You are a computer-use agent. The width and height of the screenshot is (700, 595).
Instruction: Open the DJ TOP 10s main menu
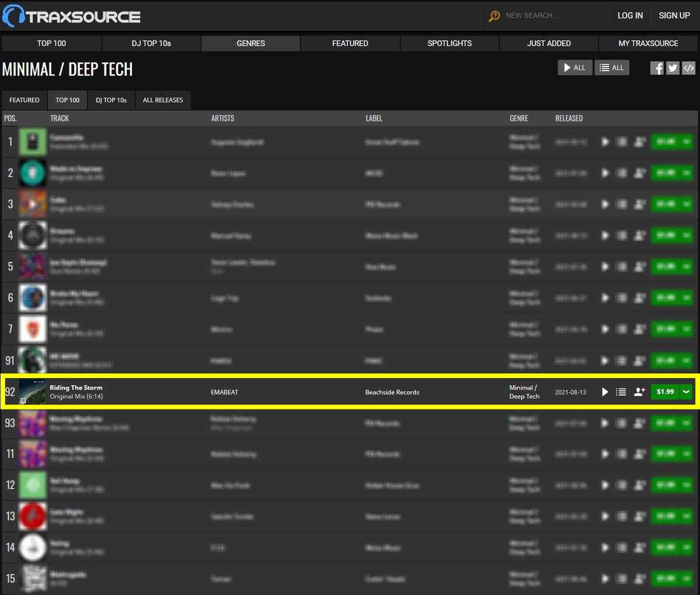point(151,43)
